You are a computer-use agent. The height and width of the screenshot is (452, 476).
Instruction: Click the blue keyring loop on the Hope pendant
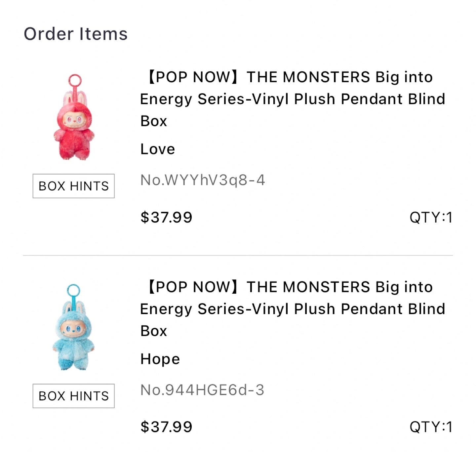point(73,290)
